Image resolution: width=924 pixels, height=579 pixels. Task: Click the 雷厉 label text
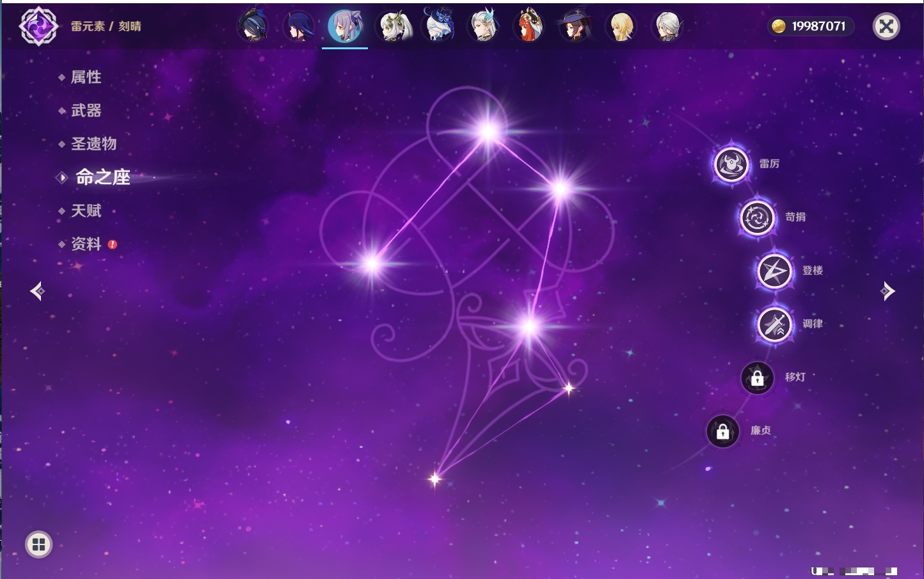[x=769, y=164]
